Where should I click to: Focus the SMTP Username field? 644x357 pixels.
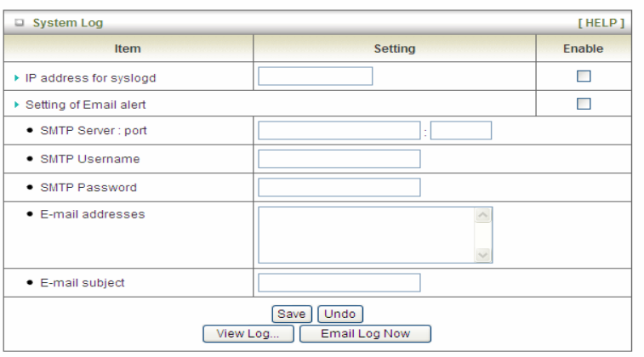point(339,159)
